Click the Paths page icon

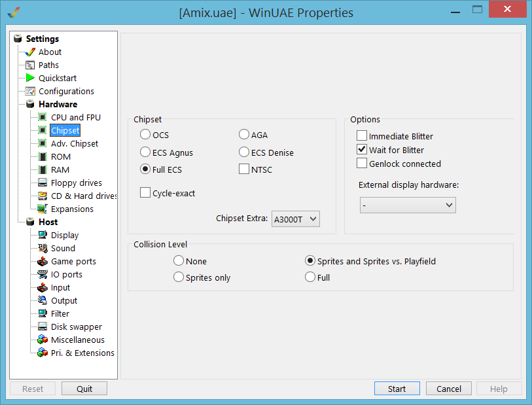[x=30, y=65]
